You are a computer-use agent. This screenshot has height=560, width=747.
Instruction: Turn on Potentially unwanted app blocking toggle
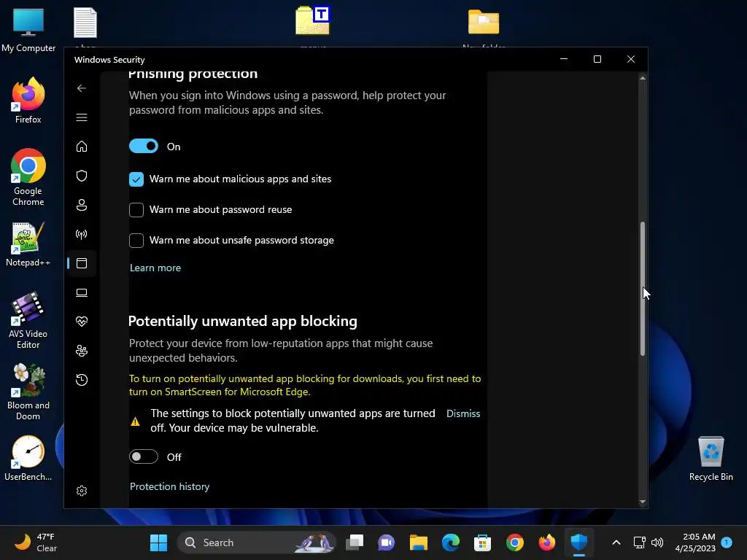click(x=144, y=456)
